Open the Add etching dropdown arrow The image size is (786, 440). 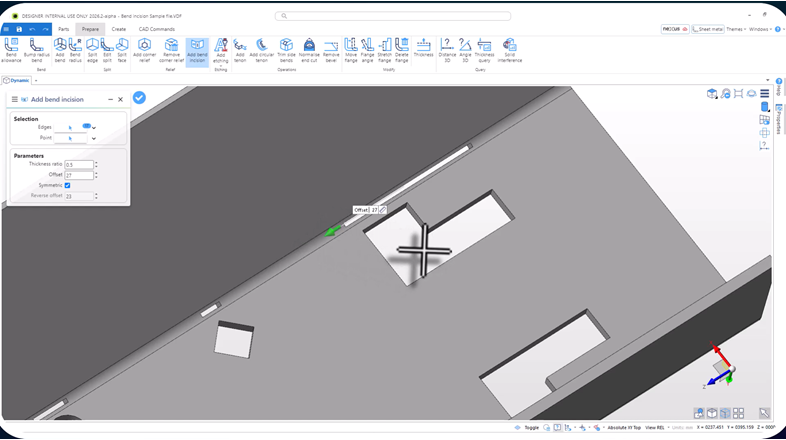point(221,65)
